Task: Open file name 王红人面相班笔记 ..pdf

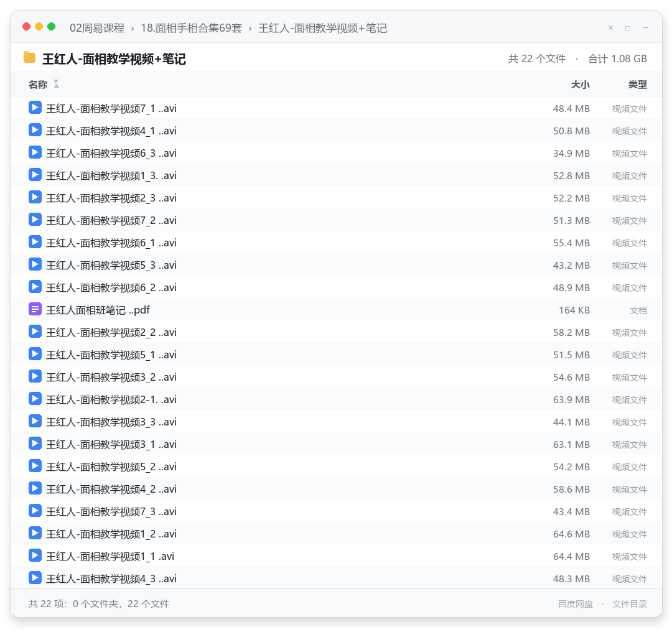Action: [98, 310]
